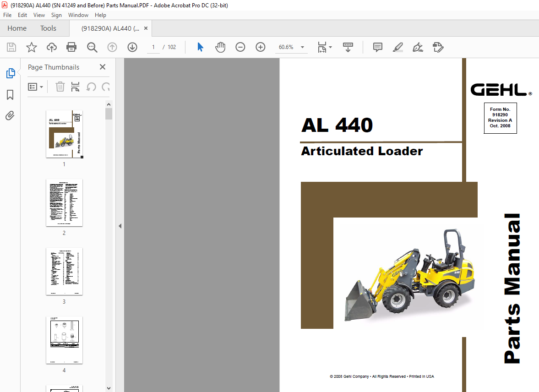Go to next page arrow
The height and width of the screenshot is (392, 539).
132,47
